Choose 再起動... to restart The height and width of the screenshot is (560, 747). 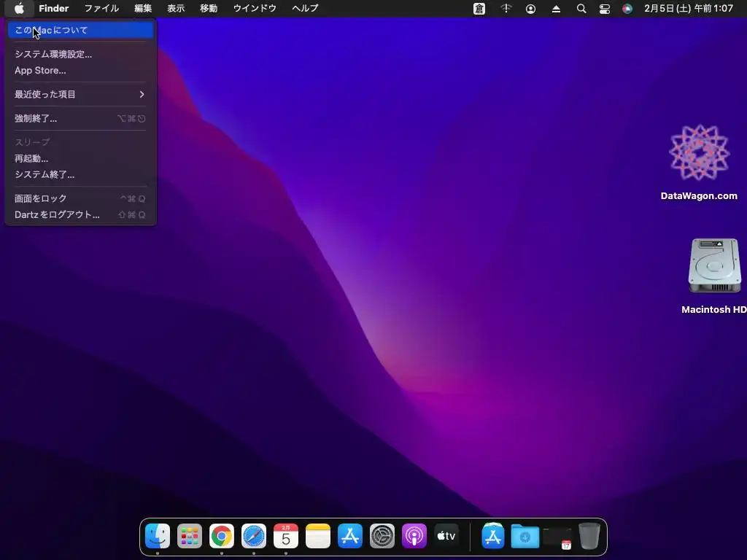click(80, 158)
